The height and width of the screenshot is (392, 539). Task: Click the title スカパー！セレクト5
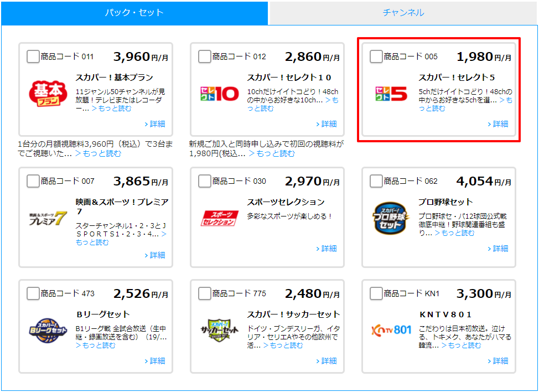click(x=457, y=78)
